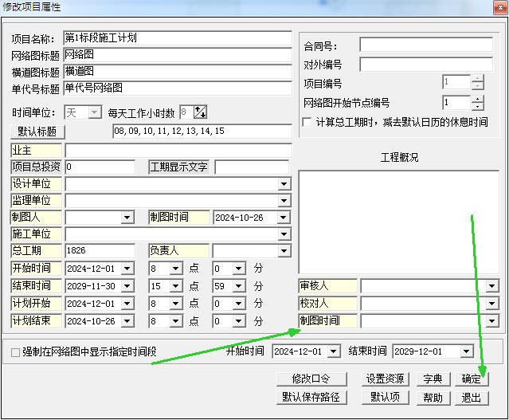Enable subtracting default calendar rest time checkbox
Image resolution: width=509 pixels, height=420 pixels.
(307, 122)
